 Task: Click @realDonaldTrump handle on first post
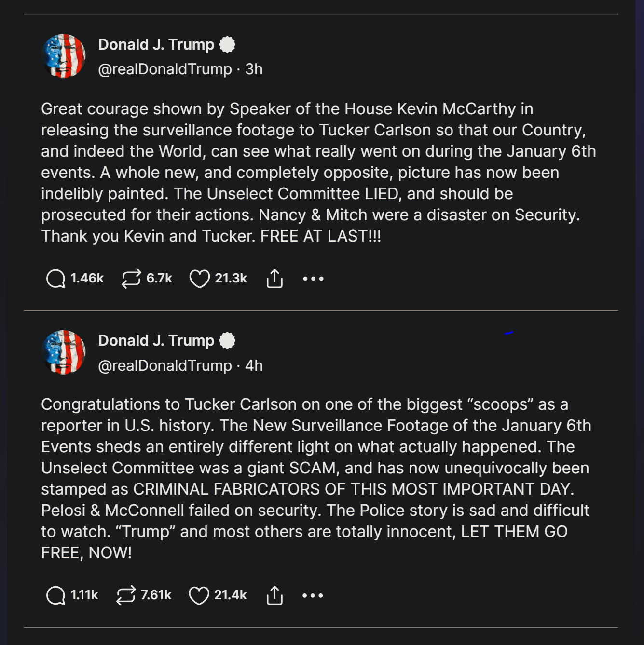(165, 69)
